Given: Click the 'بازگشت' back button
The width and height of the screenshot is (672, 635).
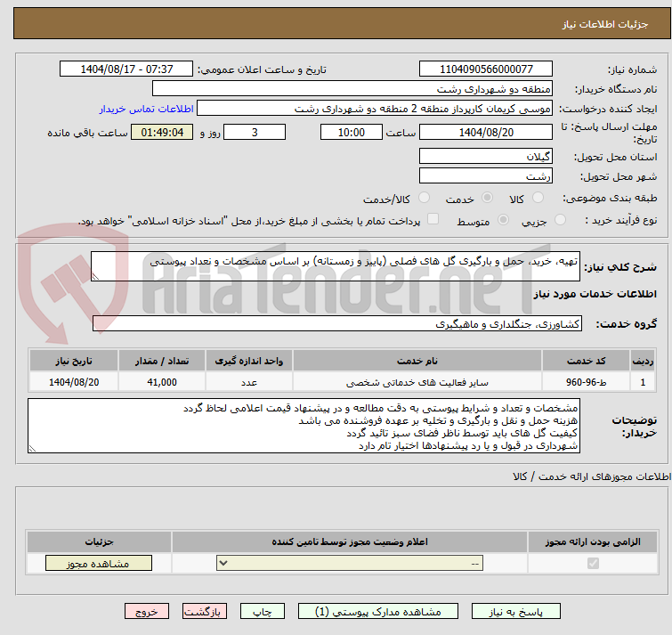Looking at the screenshot, I should (205, 612).
